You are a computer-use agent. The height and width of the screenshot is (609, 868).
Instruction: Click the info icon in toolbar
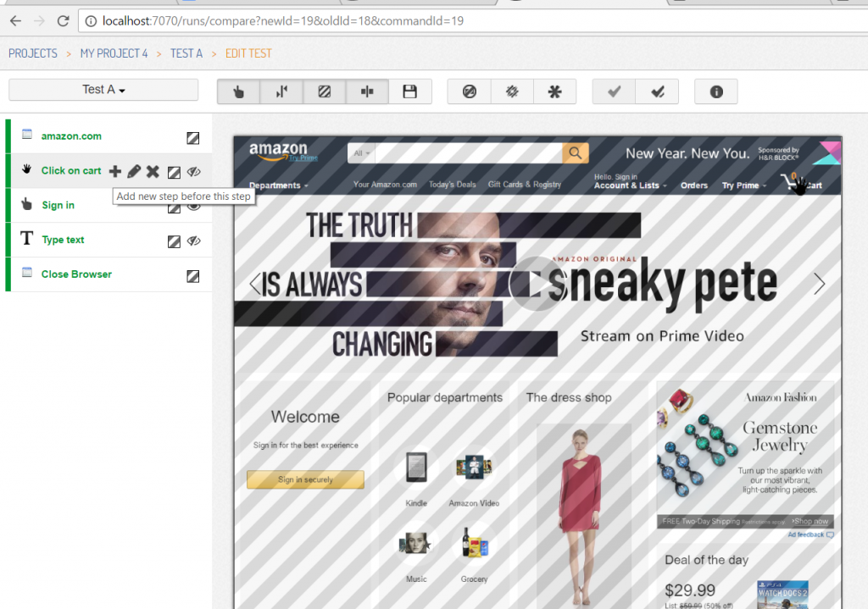point(716,91)
